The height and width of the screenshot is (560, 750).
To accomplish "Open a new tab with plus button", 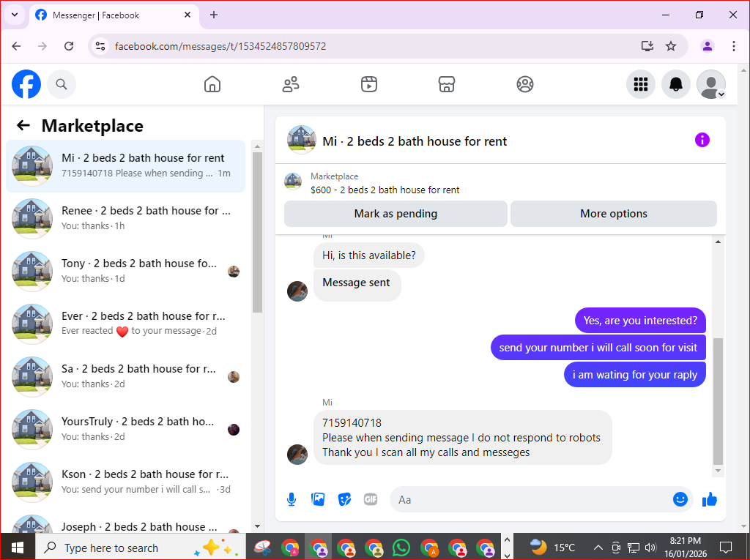I will coord(214,15).
